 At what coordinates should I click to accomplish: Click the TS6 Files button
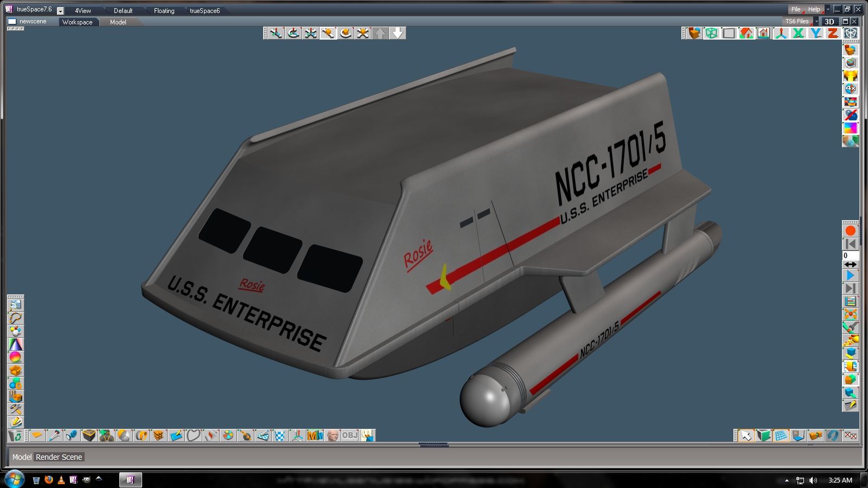coord(797,22)
